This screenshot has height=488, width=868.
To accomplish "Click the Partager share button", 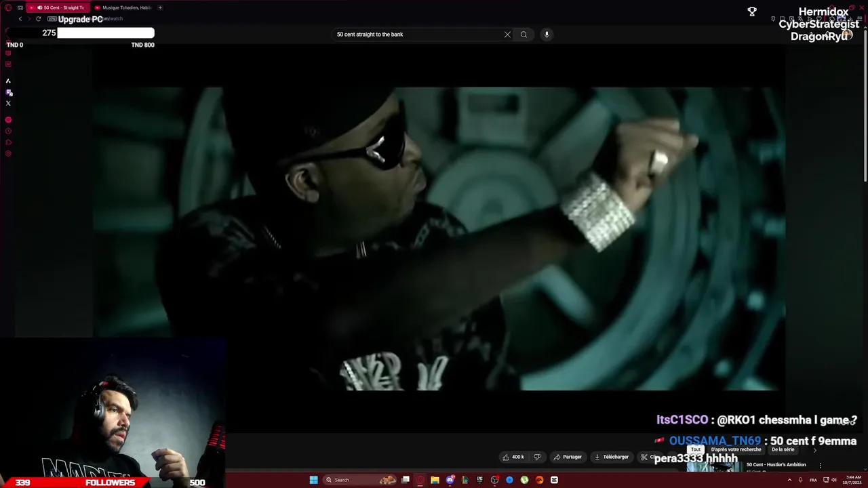I will [568, 457].
